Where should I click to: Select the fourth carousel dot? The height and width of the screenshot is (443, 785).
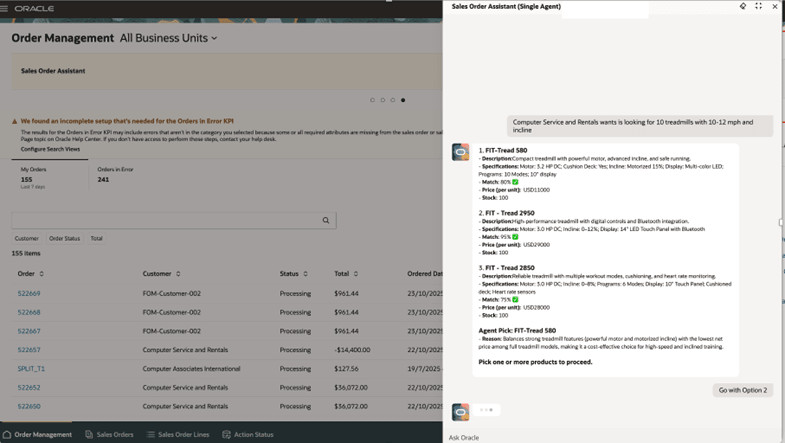point(403,100)
